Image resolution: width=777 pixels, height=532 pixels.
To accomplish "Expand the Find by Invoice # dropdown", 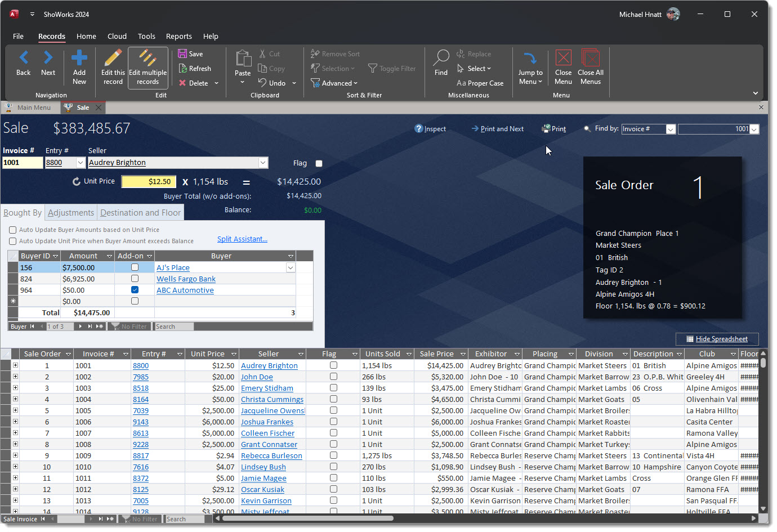I will (671, 129).
